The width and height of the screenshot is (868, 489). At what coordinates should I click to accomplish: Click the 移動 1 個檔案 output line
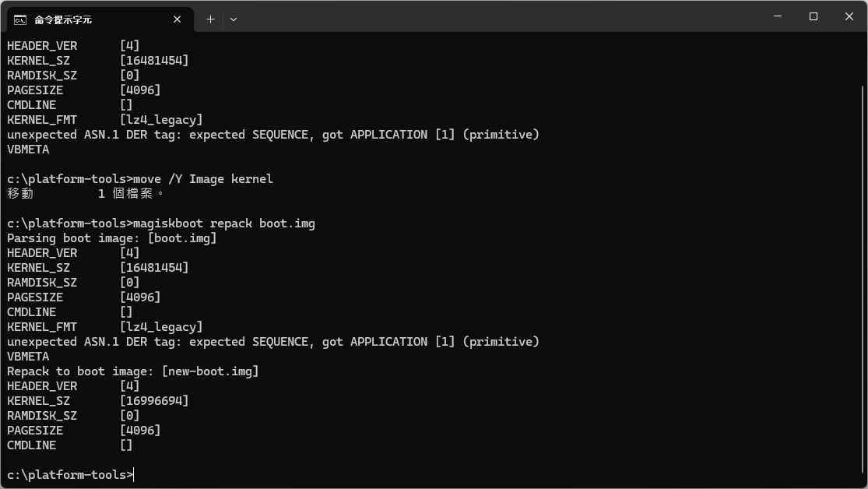coord(86,193)
